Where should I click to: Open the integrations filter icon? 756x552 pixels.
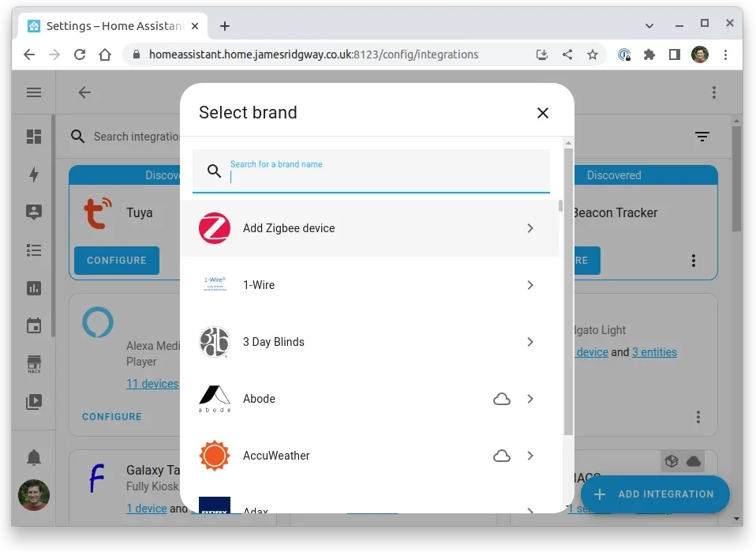point(702,137)
